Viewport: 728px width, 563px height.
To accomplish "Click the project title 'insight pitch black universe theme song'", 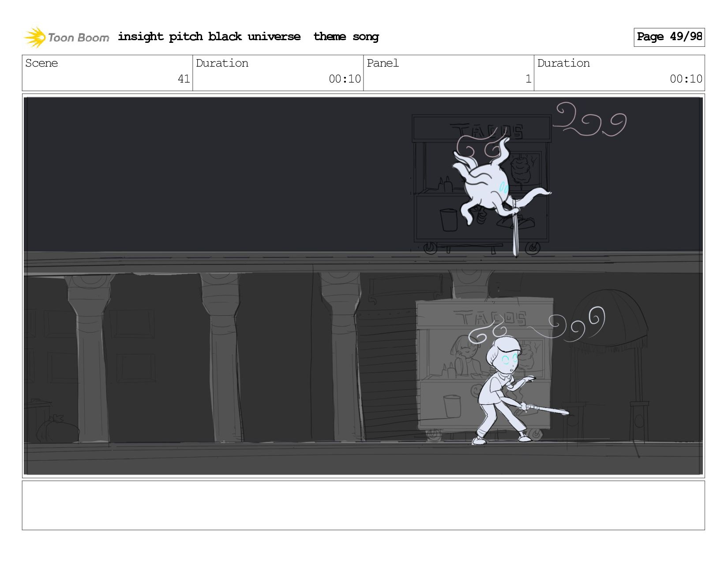I will [x=248, y=37].
